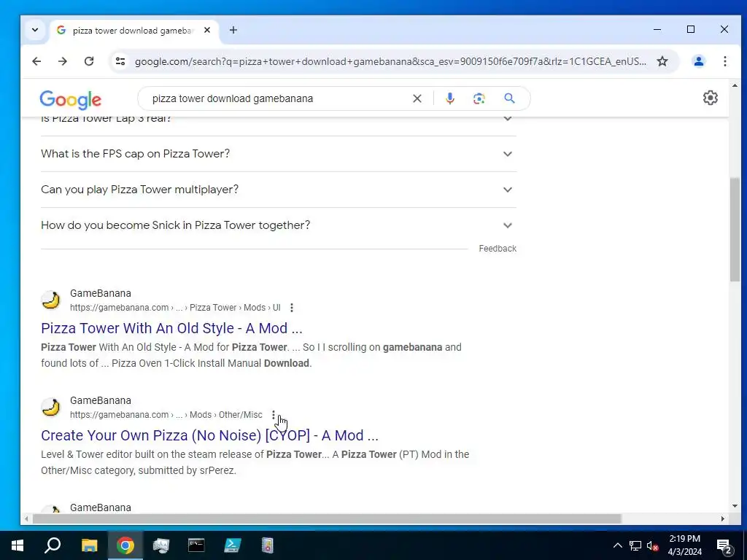Open the network status tray icon
This screenshot has width=747, height=560.
click(635, 545)
